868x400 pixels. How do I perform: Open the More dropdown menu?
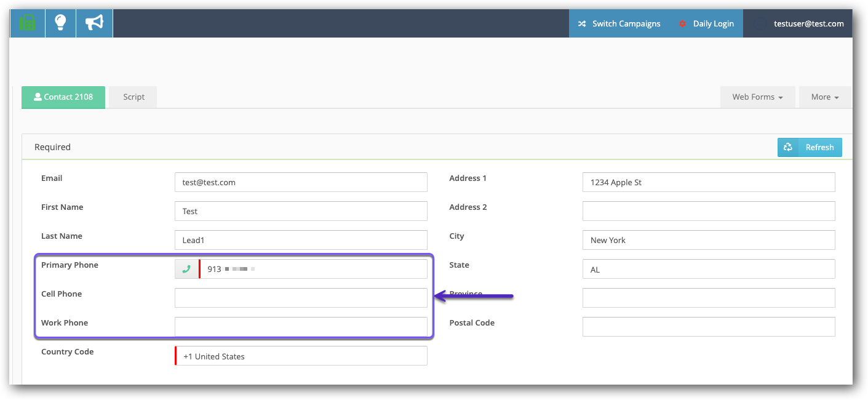[824, 97]
